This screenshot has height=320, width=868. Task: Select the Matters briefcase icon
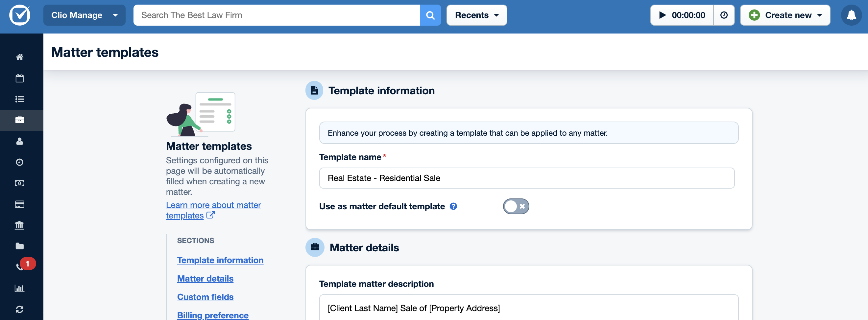19,120
